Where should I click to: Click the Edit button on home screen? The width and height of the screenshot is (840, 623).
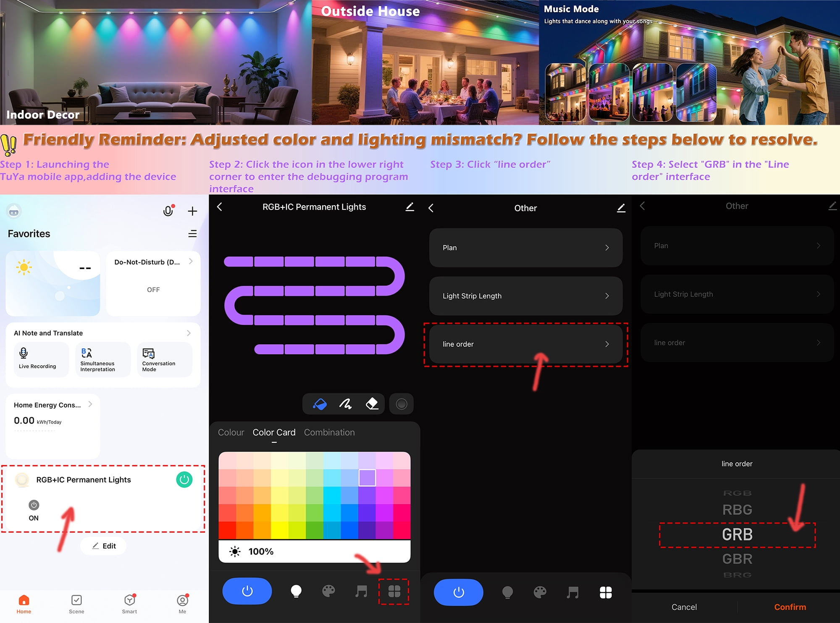(x=103, y=546)
